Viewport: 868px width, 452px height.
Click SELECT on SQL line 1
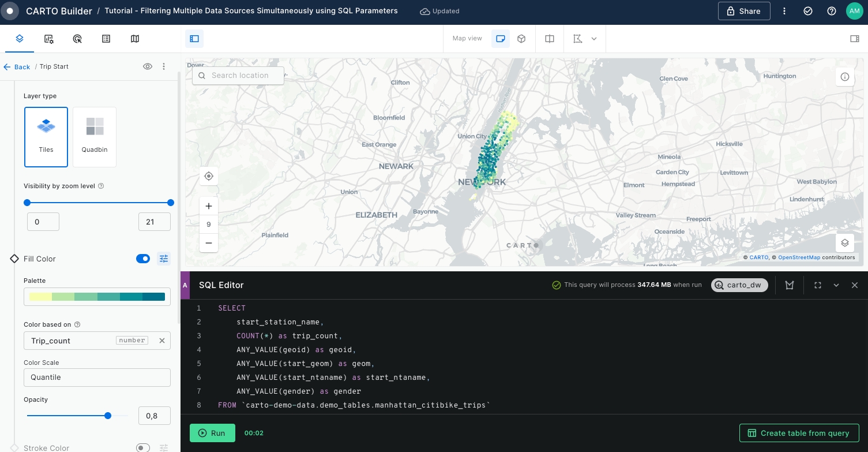point(232,308)
